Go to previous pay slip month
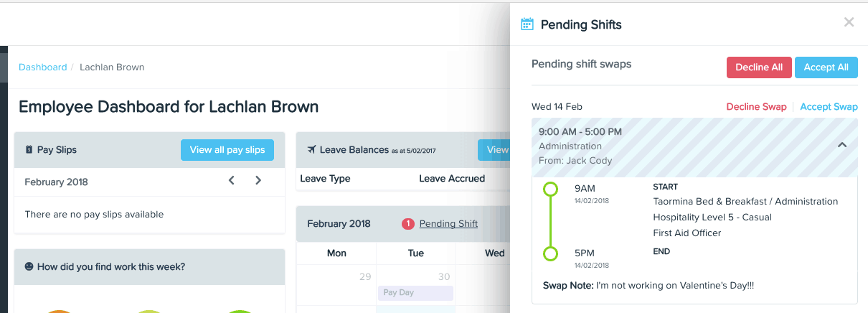Viewport: 868px width, 313px height. [232, 181]
